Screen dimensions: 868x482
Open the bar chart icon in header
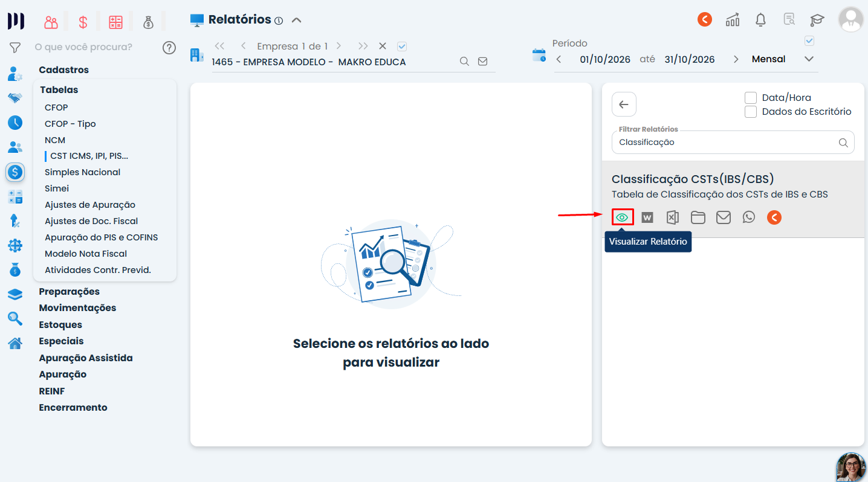pyautogui.click(x=733, y=19)
